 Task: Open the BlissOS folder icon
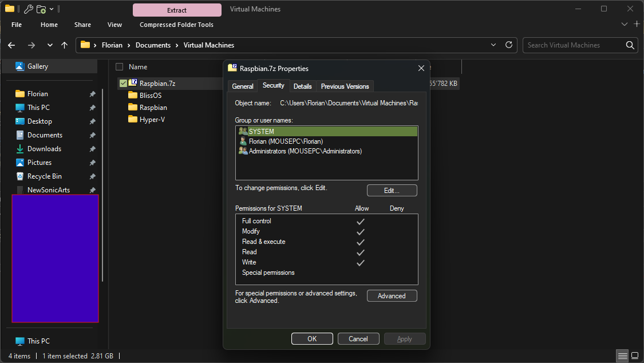tap(133, 96)
